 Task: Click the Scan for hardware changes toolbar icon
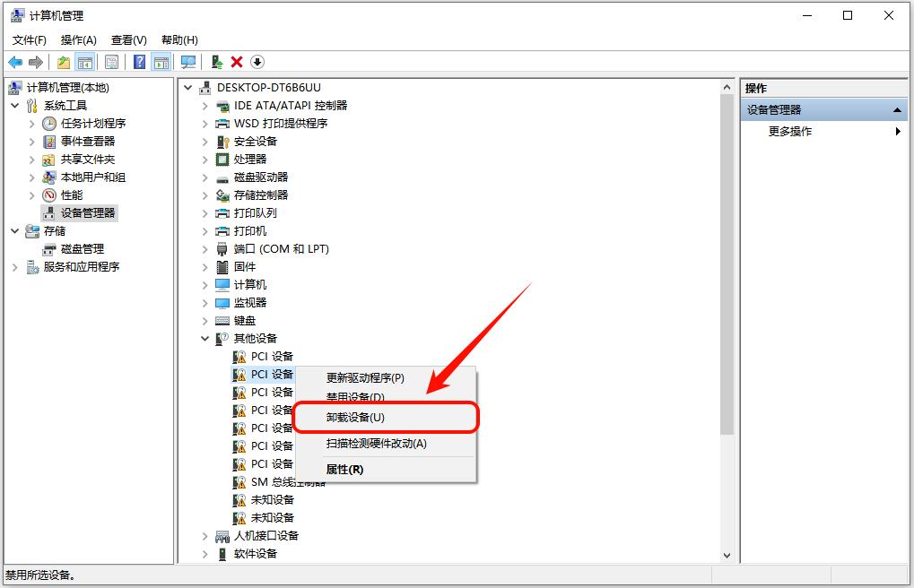tap(188, 62)
